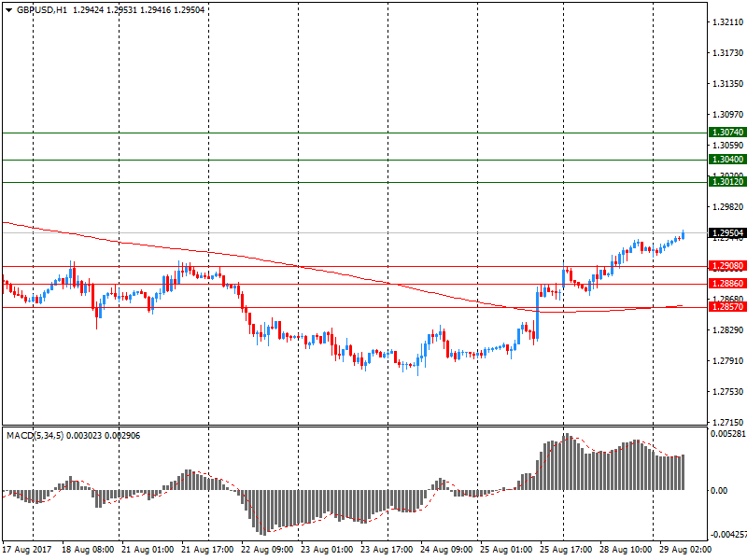Click the 23 Aug 01:00 time label
Screen dimensions: 747x560
tap(327, 550)
